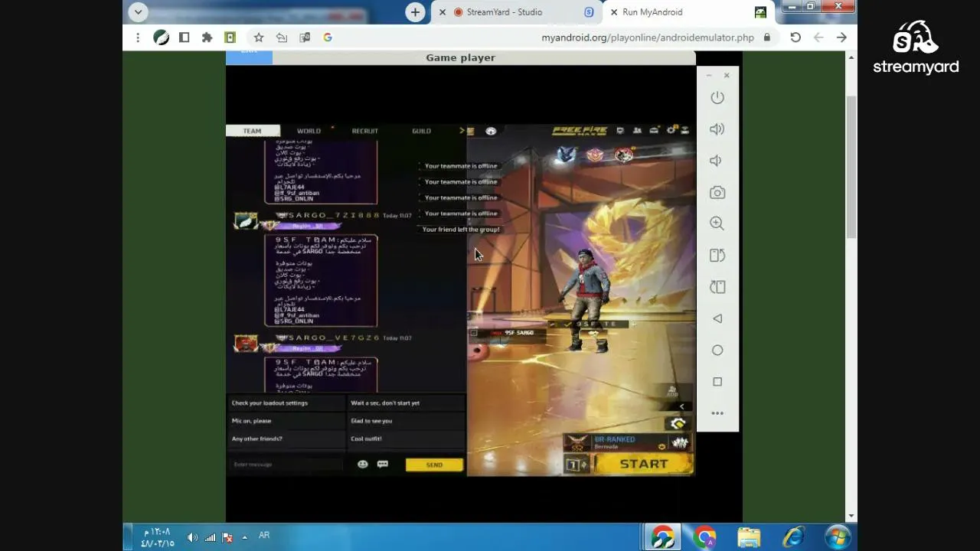This screenshot has height=551, width=980.
Task: Click the emulator volume down icon
Action: click(x=716, y=161)
